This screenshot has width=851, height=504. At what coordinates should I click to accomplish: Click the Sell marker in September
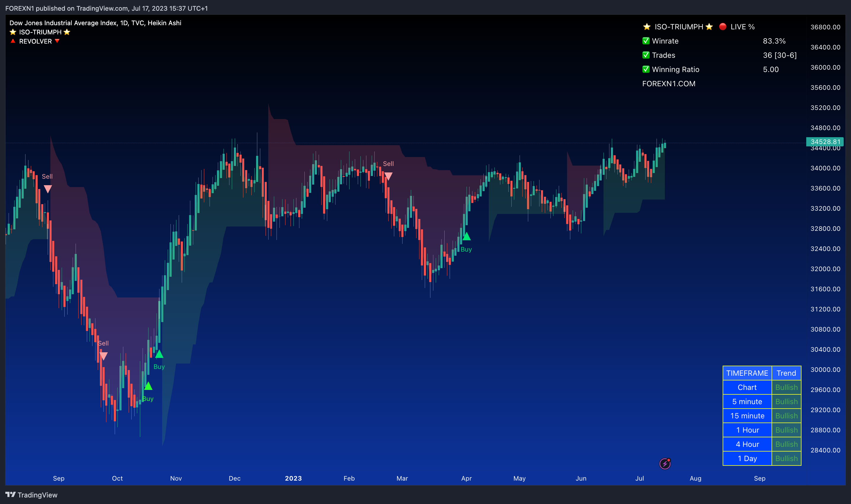(x=48, y=189)
